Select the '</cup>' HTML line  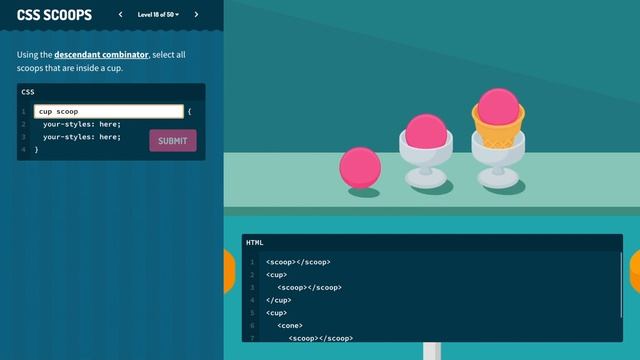(x=278, y=300)
